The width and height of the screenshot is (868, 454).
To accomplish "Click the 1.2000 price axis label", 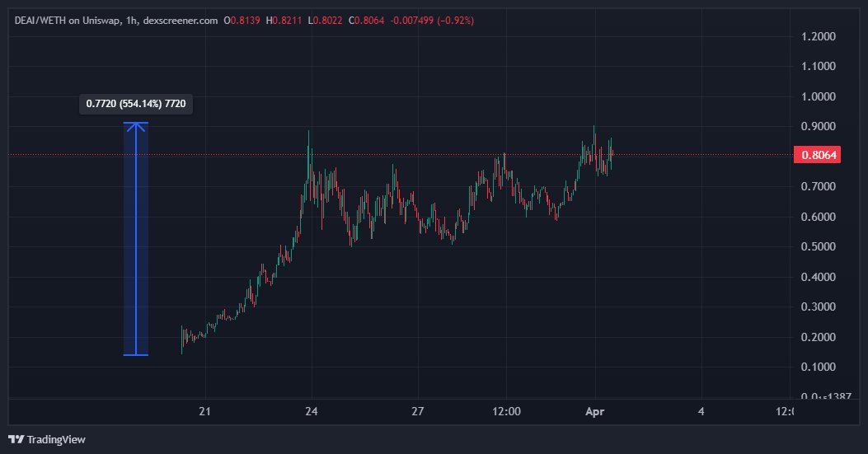I will [x=819, y=36].
